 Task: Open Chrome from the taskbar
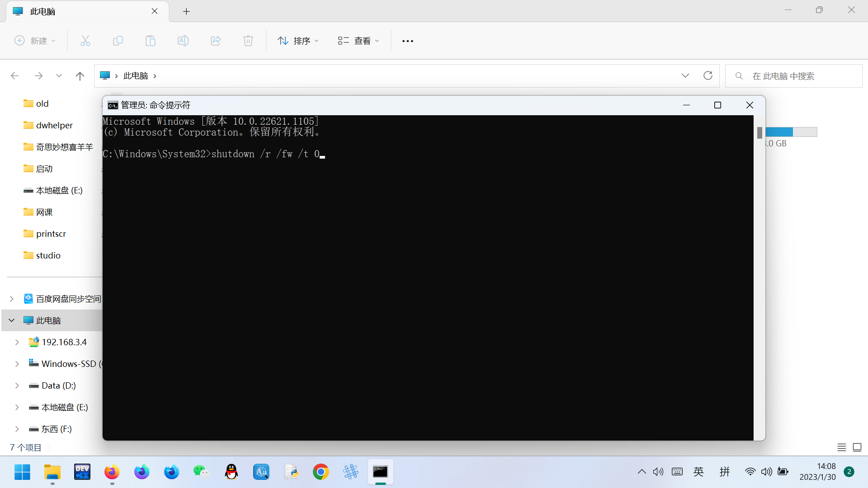(x=321, y=472)
